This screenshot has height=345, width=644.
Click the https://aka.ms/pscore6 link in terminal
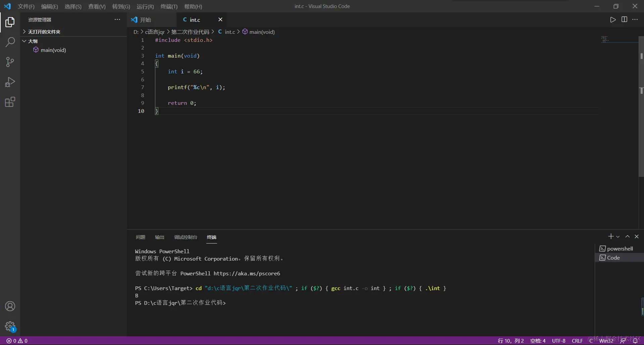pos(247,273)
